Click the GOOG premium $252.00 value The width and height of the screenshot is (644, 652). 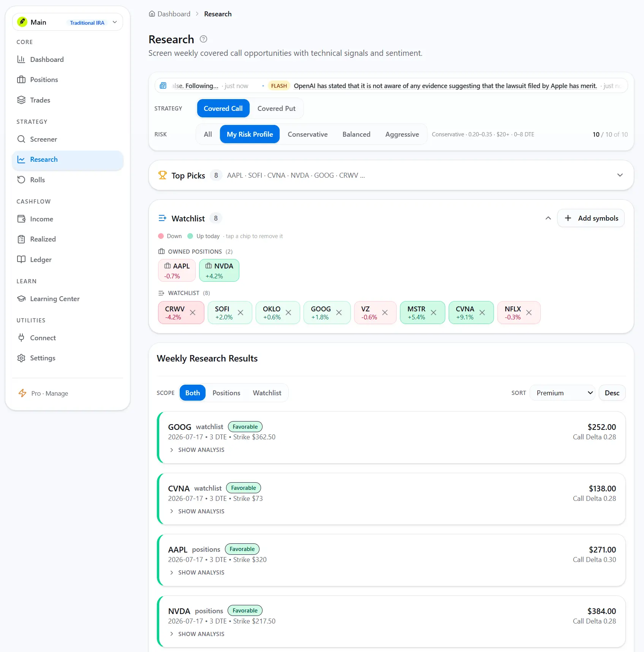[x=601, y=427]
